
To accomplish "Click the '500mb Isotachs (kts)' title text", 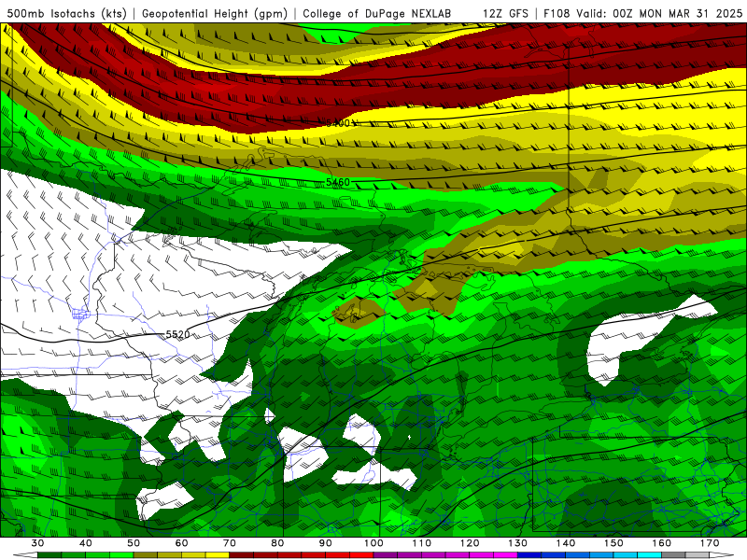I will click(x=67, y=13).
